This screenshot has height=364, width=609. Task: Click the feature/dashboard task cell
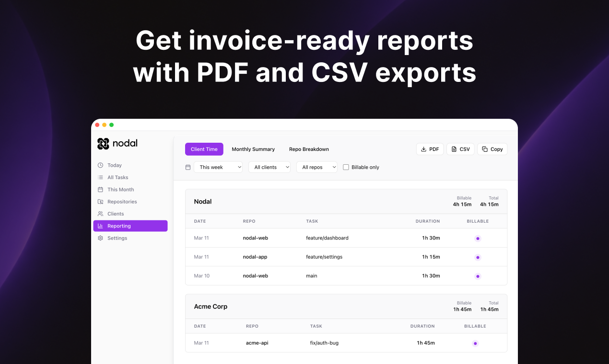click(328, 238)
